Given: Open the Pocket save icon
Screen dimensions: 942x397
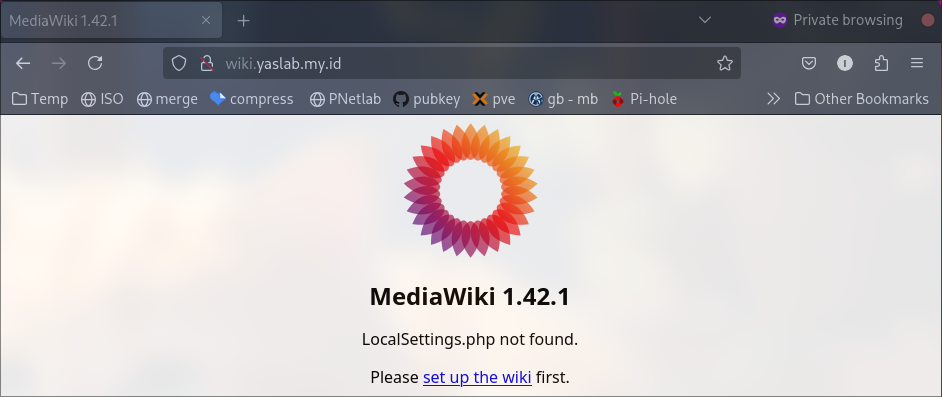Looking at the screenshot, I should point(809,63).
